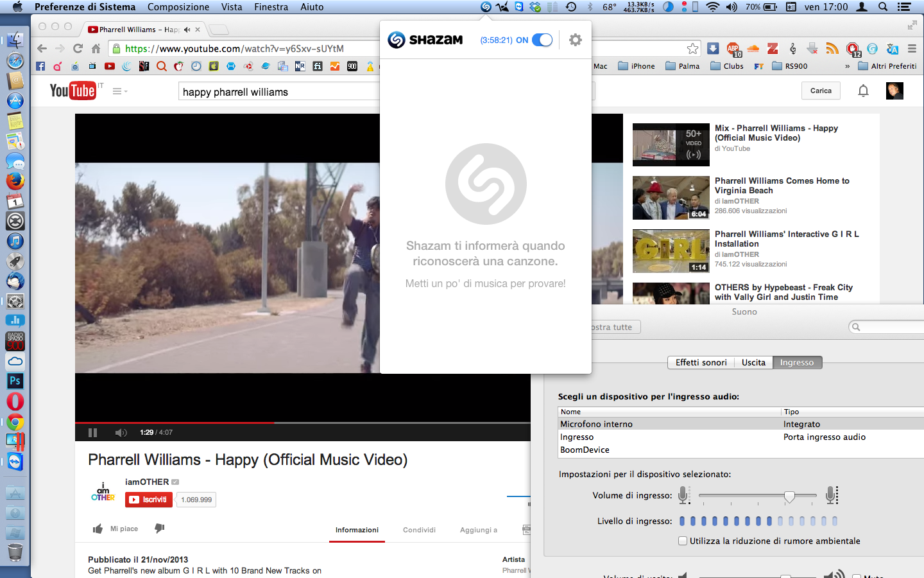Open Time Machine menu bar icon
924x578 pixels.
(x=570, y=7)
